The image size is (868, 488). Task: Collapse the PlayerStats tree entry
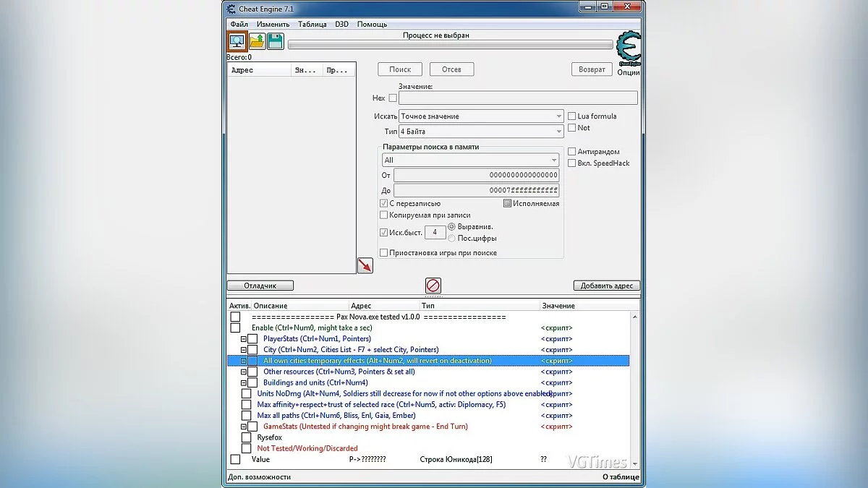(x=244, y=339)
